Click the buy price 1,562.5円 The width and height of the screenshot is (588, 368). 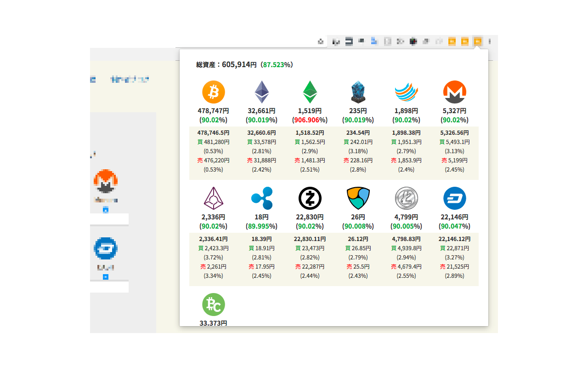click(x=313, y=142)
